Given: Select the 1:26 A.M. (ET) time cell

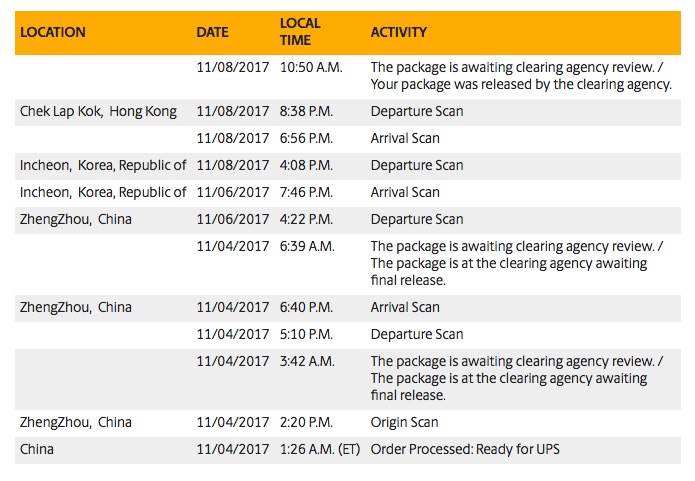Looking at the screenshot, I should click(x=320, y=450).
